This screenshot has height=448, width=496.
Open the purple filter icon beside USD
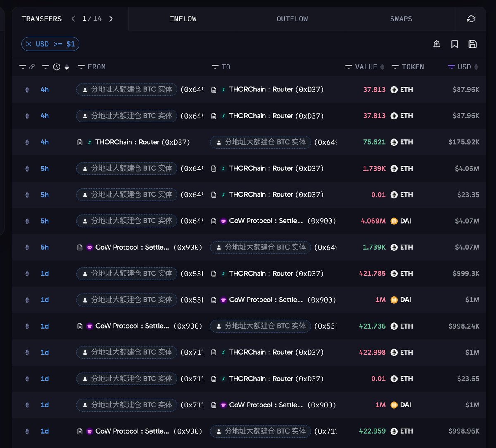pos(451,67)
